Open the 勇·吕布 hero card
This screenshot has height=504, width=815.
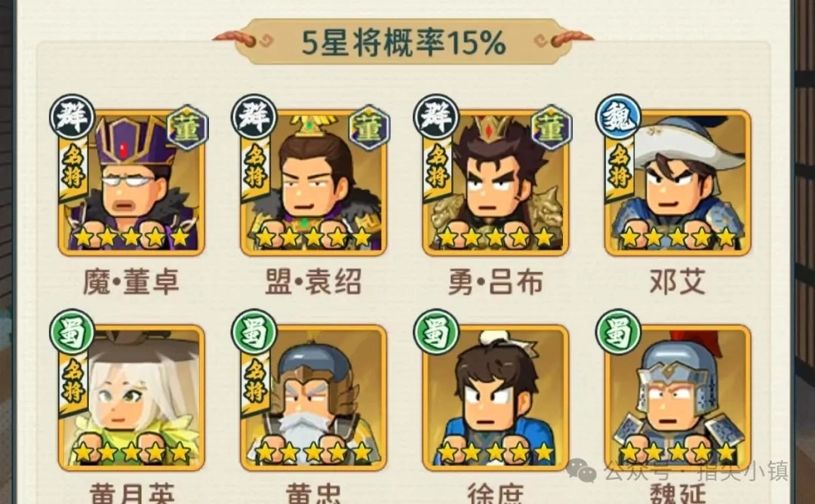[x=495, y=183]
